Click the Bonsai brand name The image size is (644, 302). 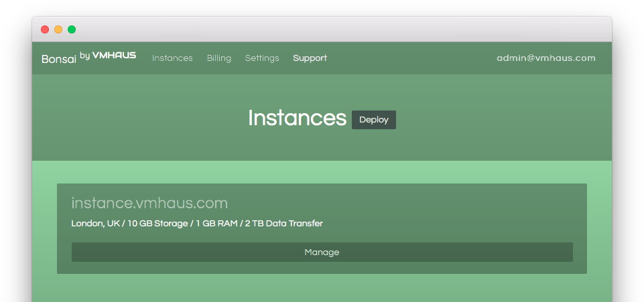(59, 59)
